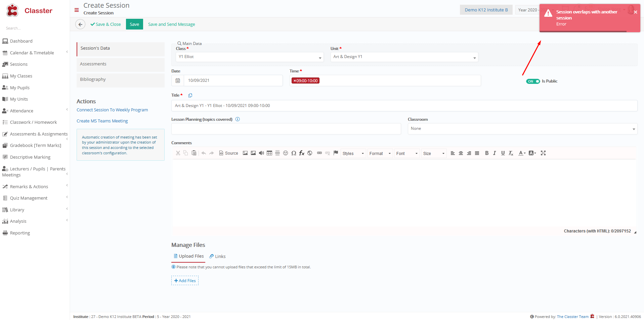Switch to Assessments tab
The height and width of the screenshot is (320, 644).
(120, 64)
